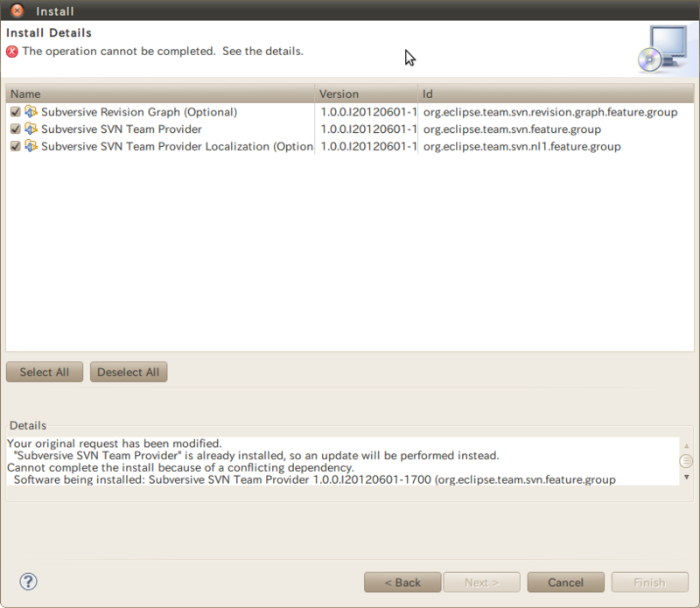Screen dimensions: 700x608
Task: Uncheck Subversive SVN Team Provider checkbox
Action: pos(16,129)
